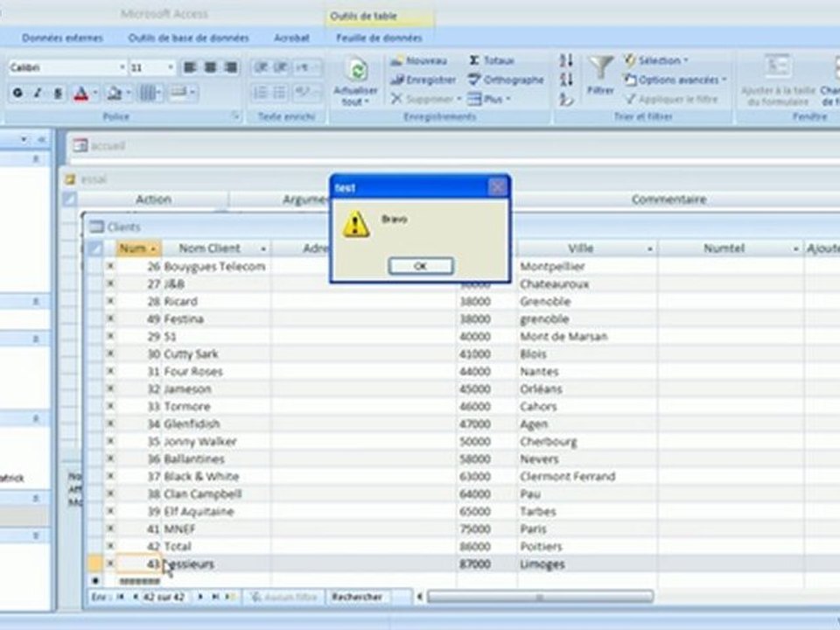Screen dimensions: 840x630
Task: Go to previous record button
Action: click(x=135, y=596)
